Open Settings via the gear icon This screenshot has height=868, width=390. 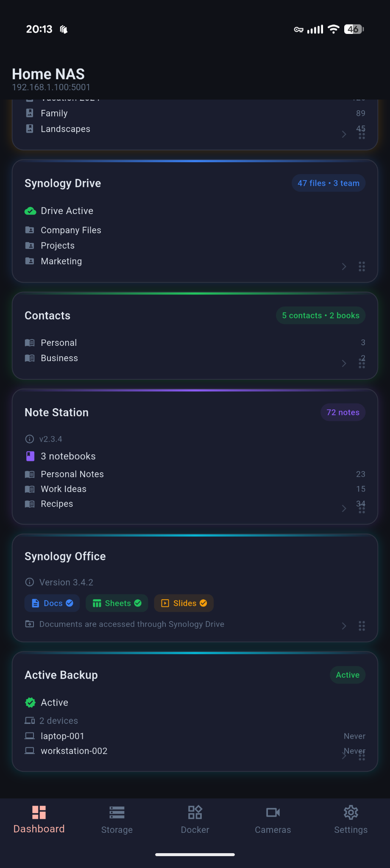coord(351,813)
